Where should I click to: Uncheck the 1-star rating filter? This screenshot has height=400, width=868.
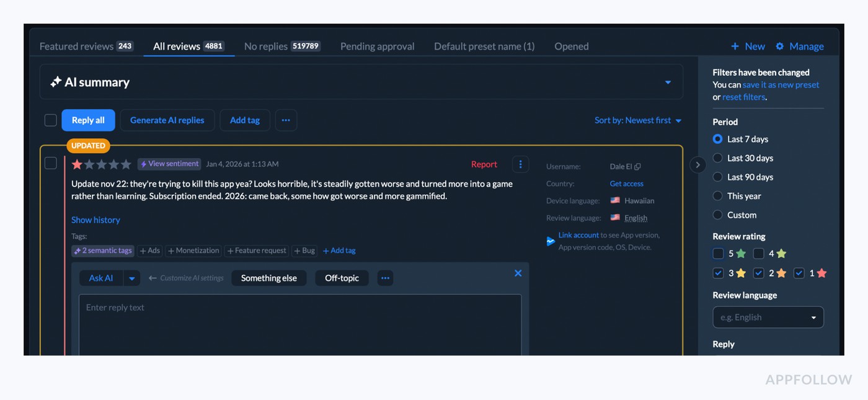click(x=799, y=273)
